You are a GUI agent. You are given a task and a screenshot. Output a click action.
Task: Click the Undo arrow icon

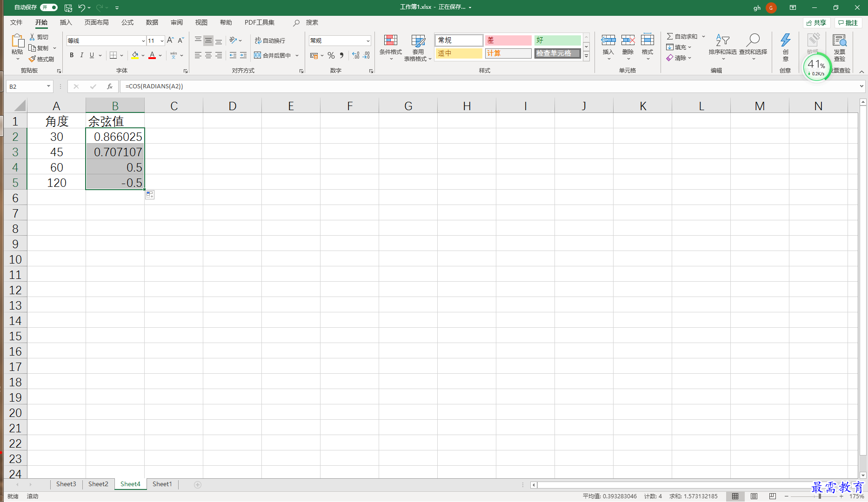point(82,7)
